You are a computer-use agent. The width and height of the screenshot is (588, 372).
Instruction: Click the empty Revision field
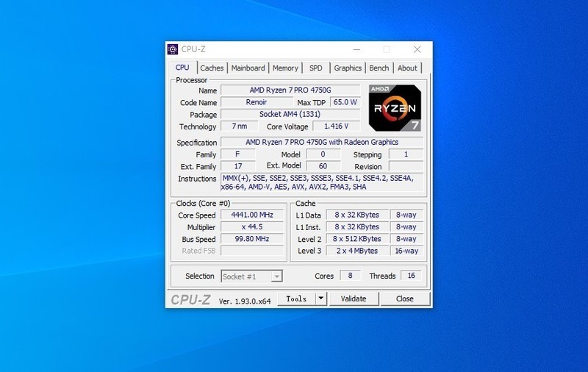[406, 166]
